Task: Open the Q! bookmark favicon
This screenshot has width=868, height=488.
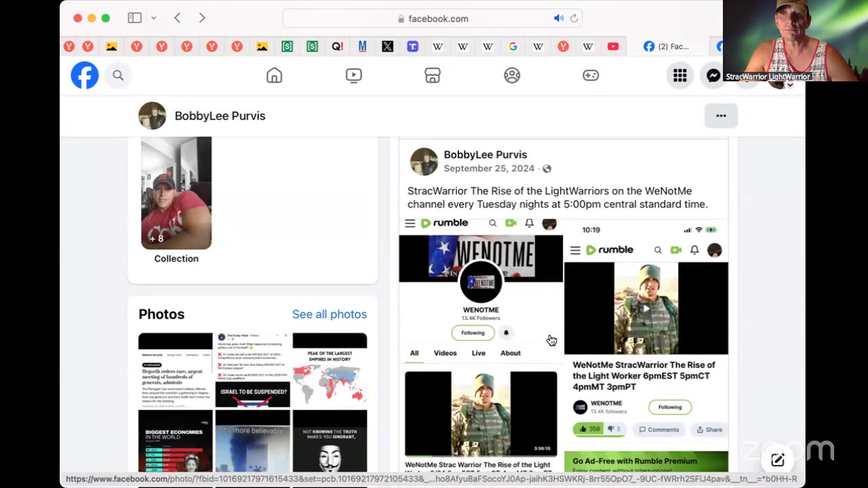Action: click(x=337, y=46)
